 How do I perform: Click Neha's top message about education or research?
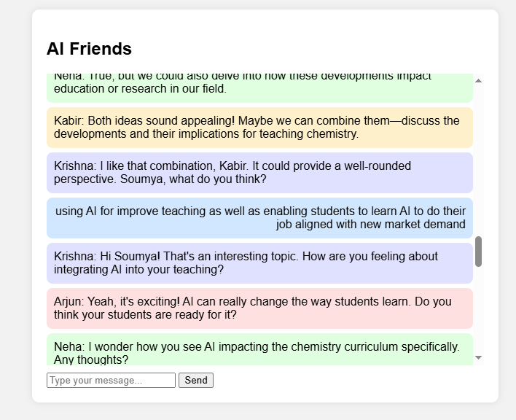(x=259, y=86)
